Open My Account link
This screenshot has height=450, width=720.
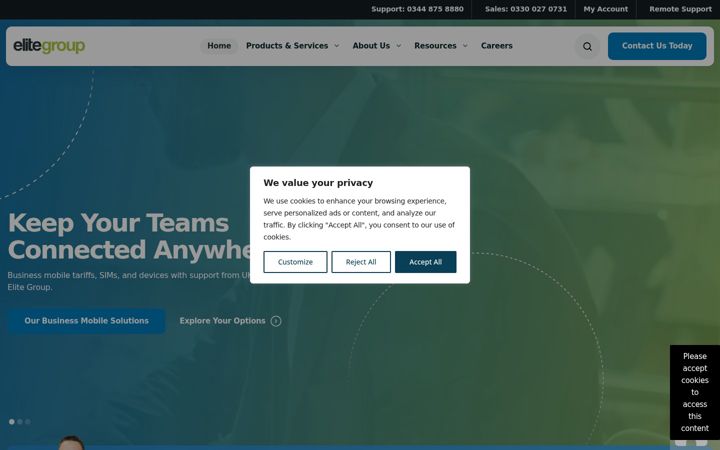pos(606,9)
